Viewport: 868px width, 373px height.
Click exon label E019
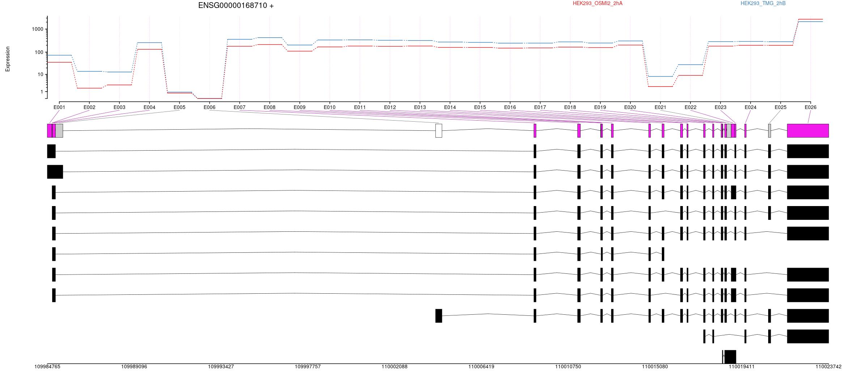click(600, 107)
